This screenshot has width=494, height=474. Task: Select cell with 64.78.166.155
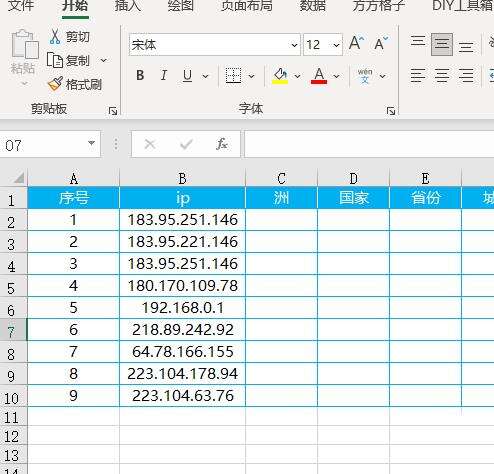(x=182, y=352)
